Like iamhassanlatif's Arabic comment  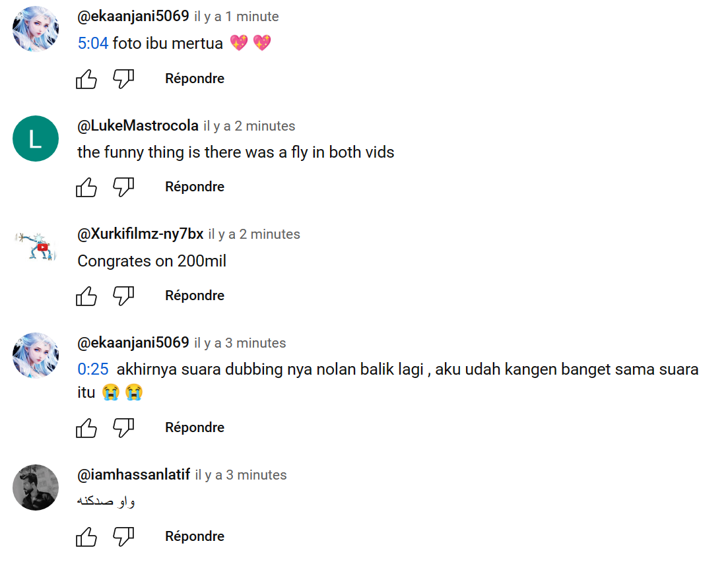(x=86, y=536)
